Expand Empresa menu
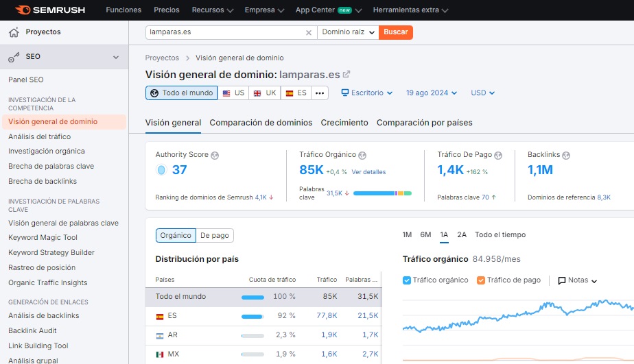The height and width of the screenshot is (364, 634). pyautogui.click(x=264, y=10)
